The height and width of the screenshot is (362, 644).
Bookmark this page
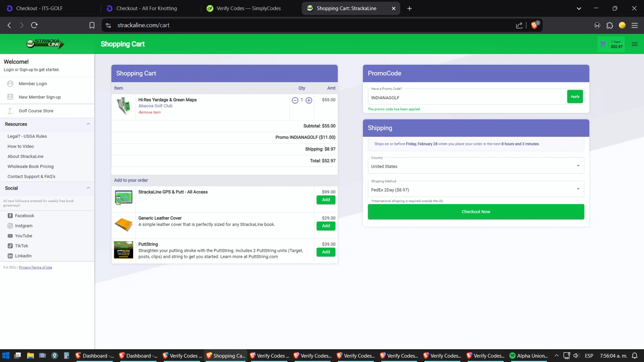(x=92, y=25)
